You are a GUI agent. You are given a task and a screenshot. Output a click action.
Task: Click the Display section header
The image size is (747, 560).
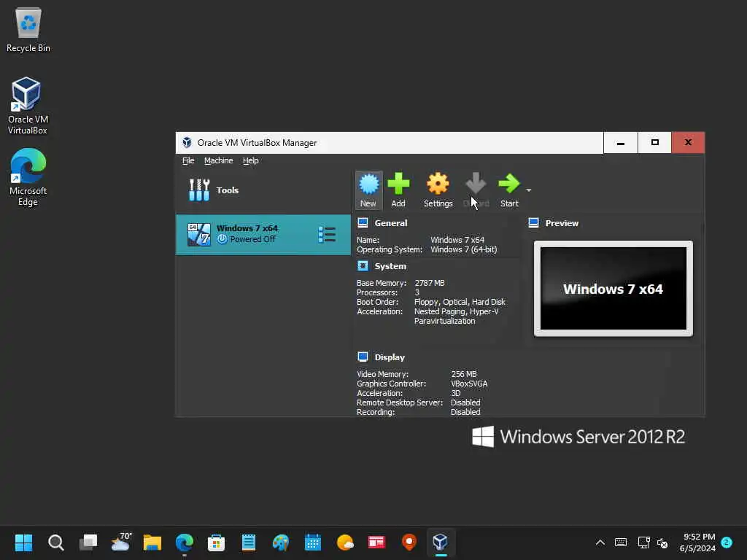[x=390, y=357]
